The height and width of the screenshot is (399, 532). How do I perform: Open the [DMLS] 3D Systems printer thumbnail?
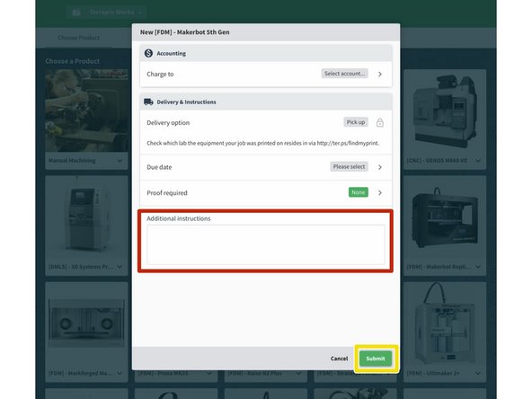tap(86, 217)
